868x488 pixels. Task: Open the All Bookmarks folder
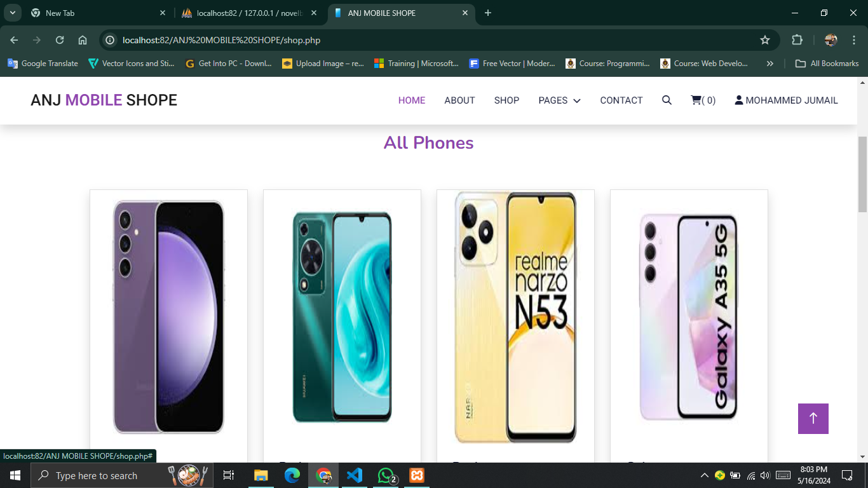pos(827,64)
